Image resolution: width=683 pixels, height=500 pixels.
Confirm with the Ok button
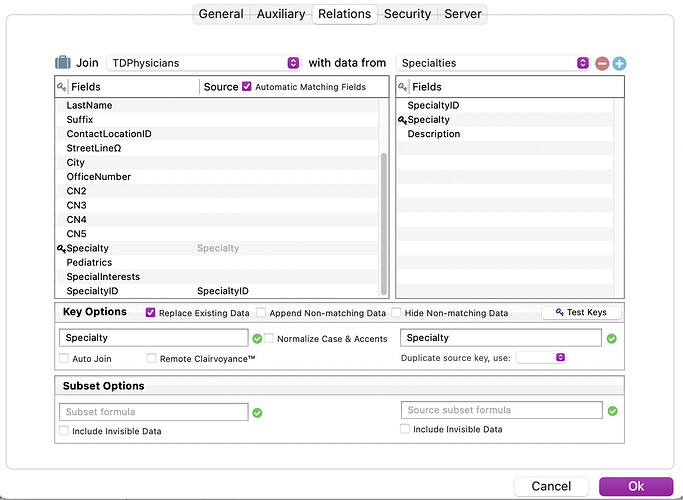tap(636, 486)
